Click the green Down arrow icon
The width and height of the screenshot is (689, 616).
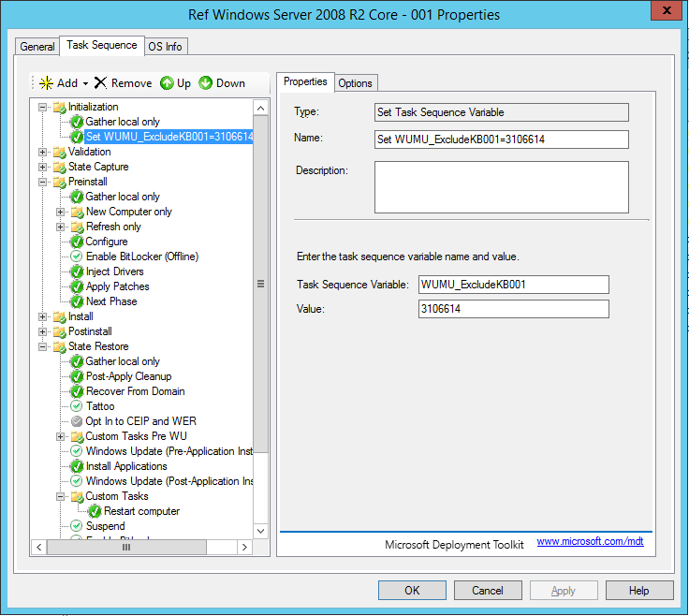[206, 83]
